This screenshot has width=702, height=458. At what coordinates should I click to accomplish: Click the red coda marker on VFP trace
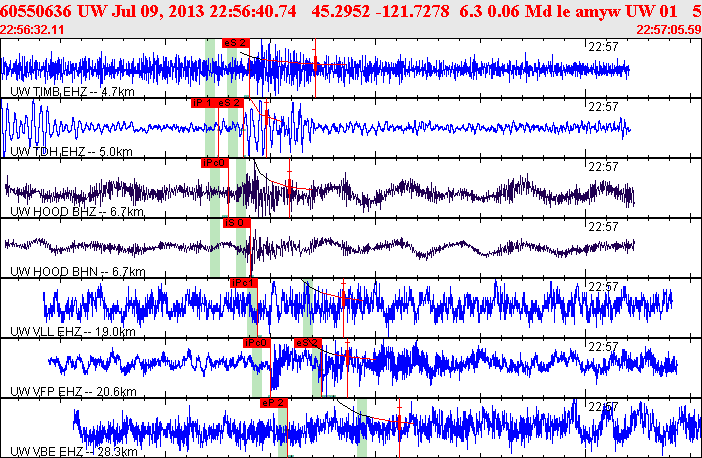point(347,357)
